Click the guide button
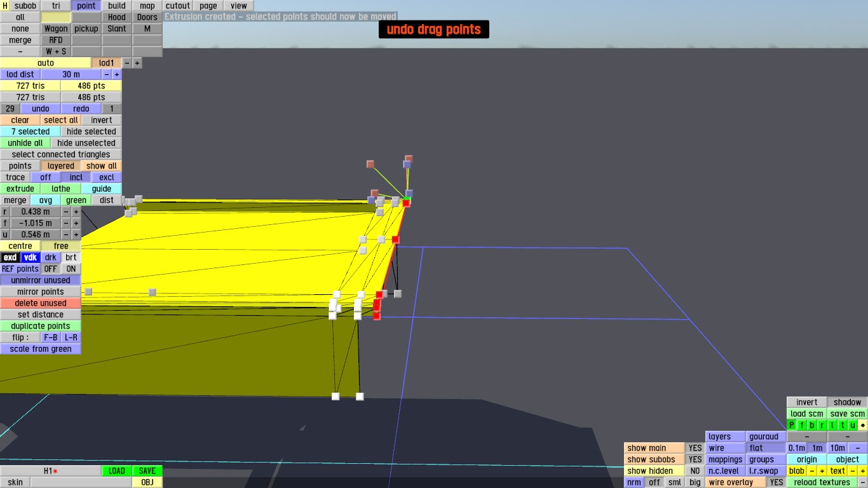The width and height of the screenshot is (868, 488). coord(102,189)
